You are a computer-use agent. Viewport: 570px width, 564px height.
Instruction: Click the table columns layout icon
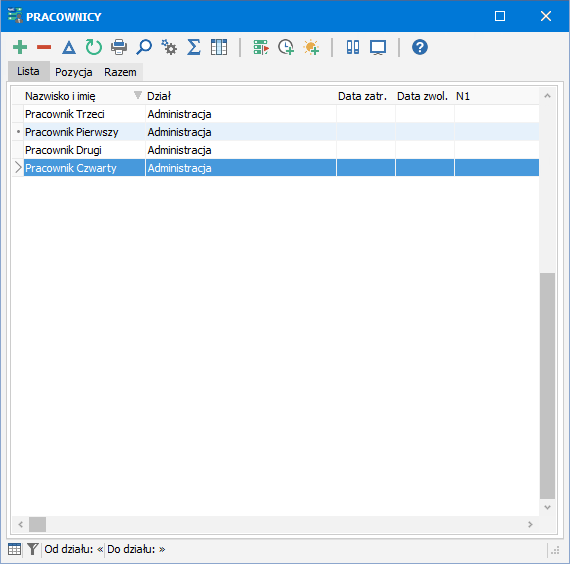219,47
